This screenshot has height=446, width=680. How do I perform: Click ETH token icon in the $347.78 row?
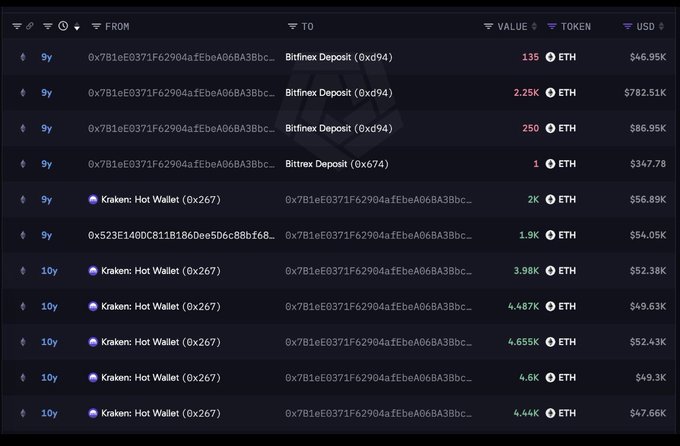[x=550, y=164]
